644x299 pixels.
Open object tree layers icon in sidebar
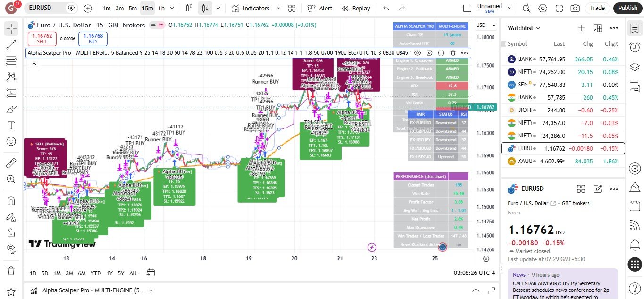(x=635, y=67)
